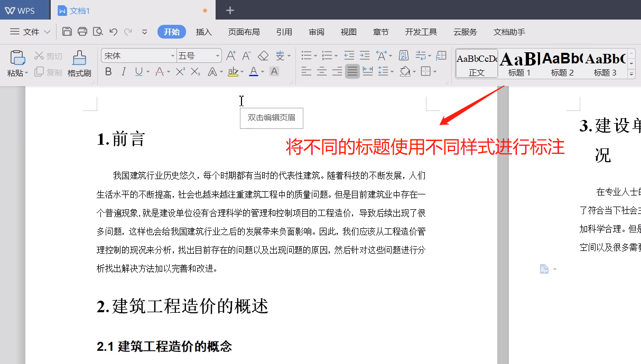Switch to the 插入 ribbon tab
Screen dimensions: 641x364
coord(204,32)
